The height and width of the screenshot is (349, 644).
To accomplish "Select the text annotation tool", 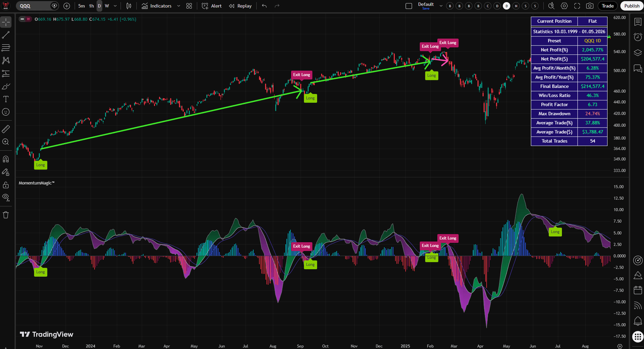I will pyautogui.click(x=6, y=99).
